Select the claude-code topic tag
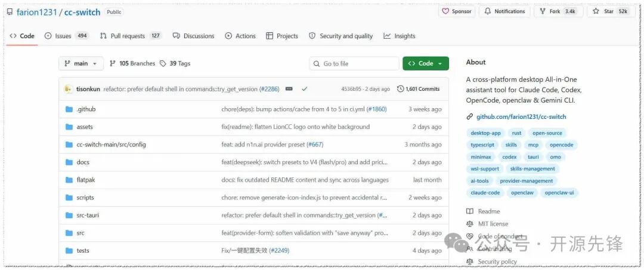The width and height of the screenshot is (644, 270). pyautogui.click(x=485, y=192)
